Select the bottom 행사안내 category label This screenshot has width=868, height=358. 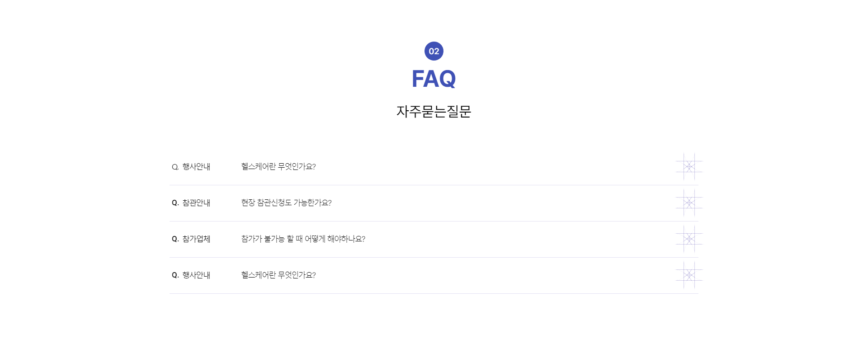[196, 275]
